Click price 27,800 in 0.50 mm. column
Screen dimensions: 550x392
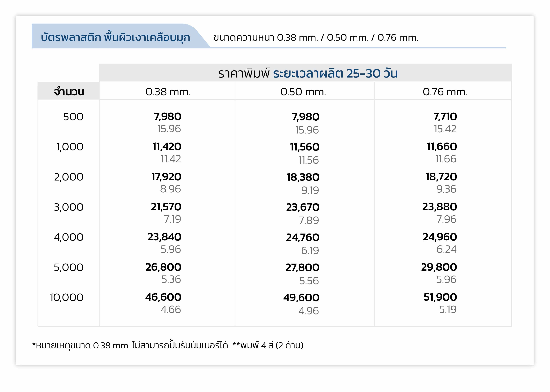point(302,268)
